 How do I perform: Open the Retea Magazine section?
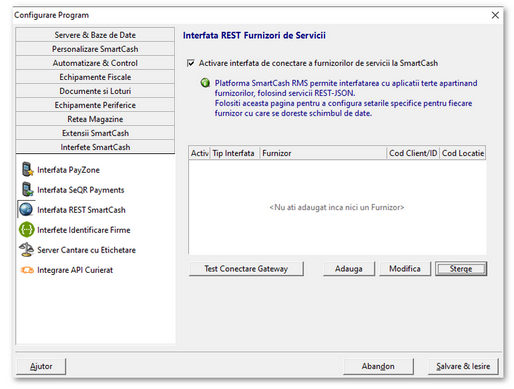(x=95, y=119)
